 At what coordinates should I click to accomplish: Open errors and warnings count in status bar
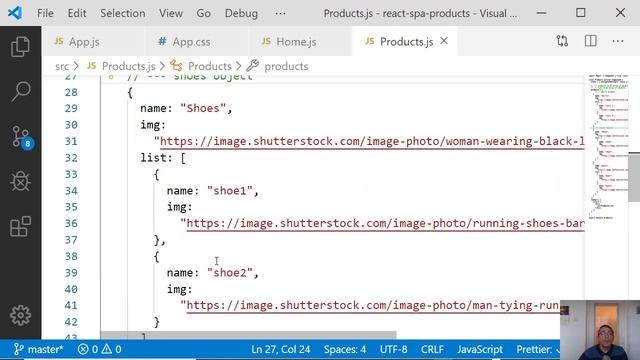pyautogui.click(x=100, y=349)
